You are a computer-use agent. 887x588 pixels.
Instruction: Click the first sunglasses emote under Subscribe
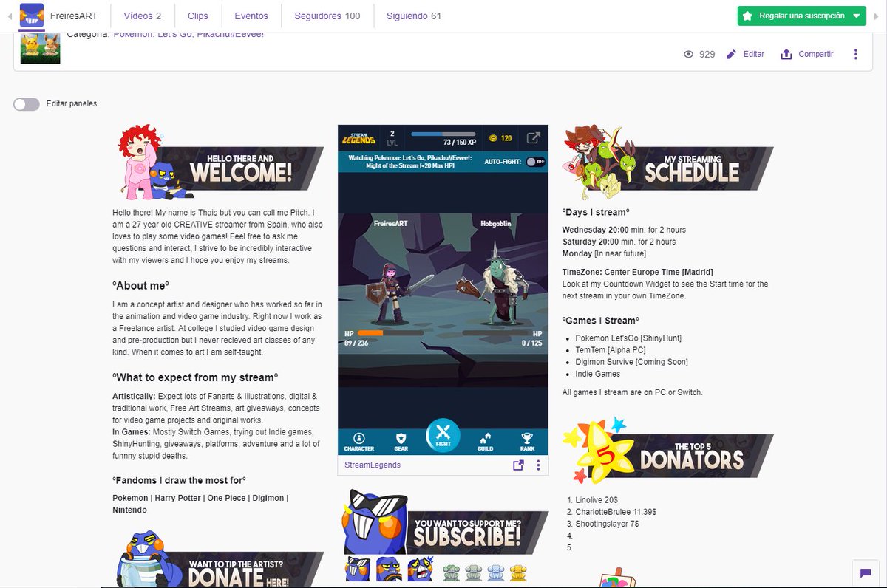(x=358, y=569)
